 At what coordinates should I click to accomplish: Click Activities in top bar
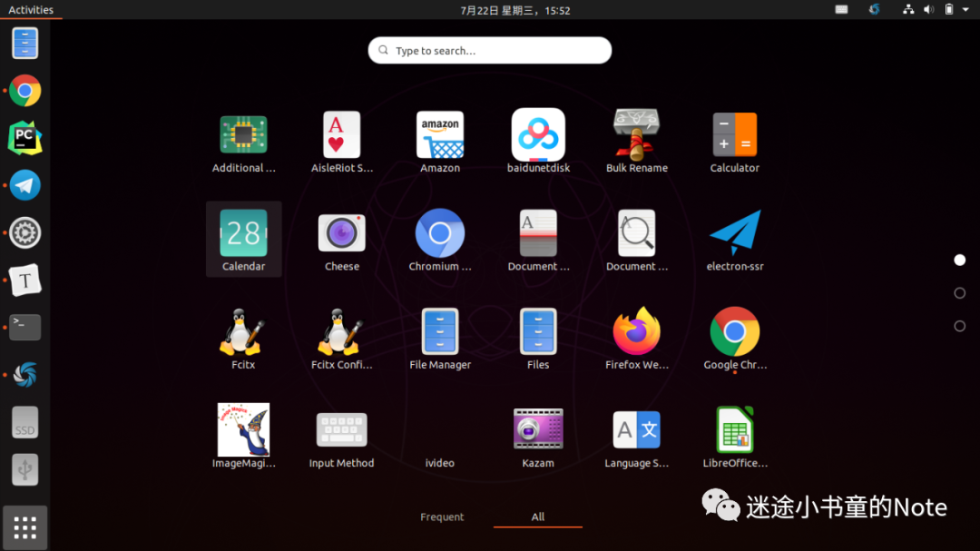point(31,9)
